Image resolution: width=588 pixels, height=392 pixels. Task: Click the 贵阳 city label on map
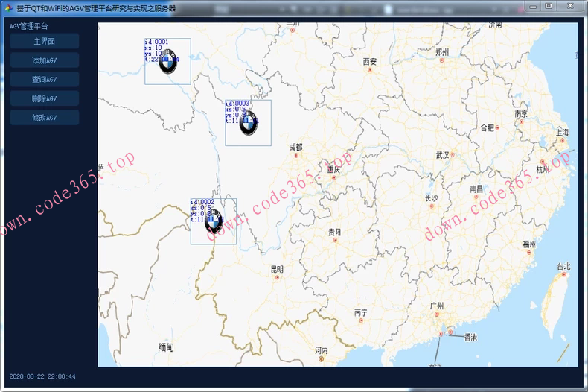coord(335,232)
